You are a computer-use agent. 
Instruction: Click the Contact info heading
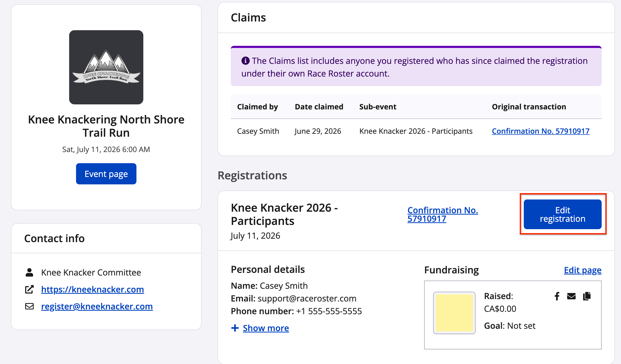point(54,238)
